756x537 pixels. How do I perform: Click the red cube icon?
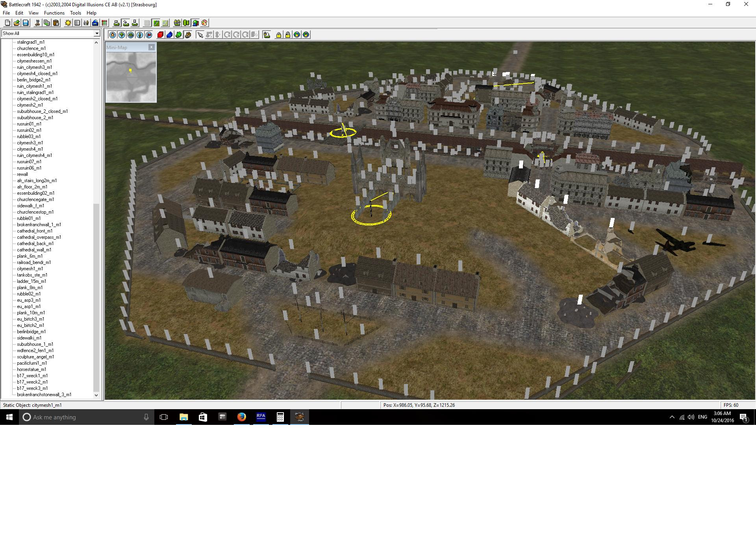[x=161, y=35]
